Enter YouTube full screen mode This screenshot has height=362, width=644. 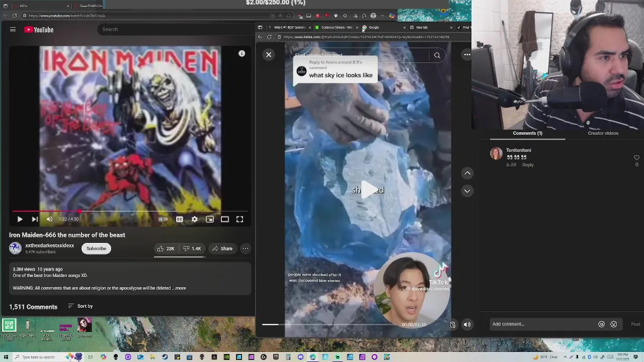(240, 219)
